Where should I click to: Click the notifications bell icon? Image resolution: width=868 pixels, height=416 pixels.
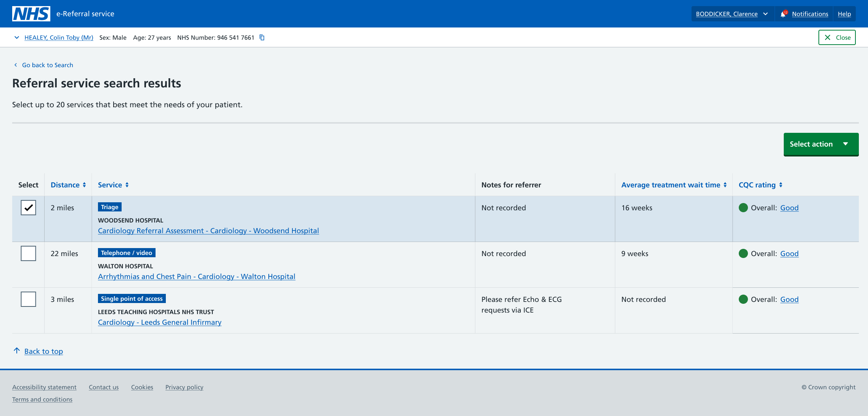[783, 14]
